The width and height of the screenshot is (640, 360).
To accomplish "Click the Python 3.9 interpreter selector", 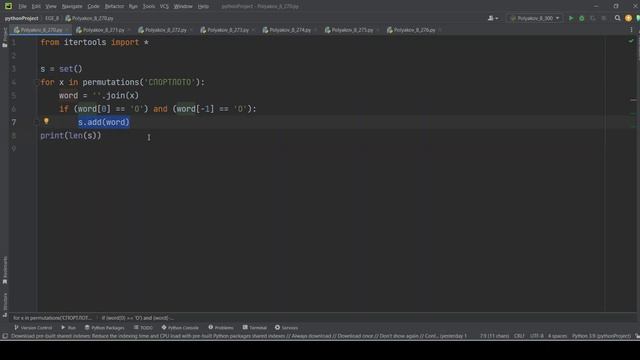I will click(602, 336).
